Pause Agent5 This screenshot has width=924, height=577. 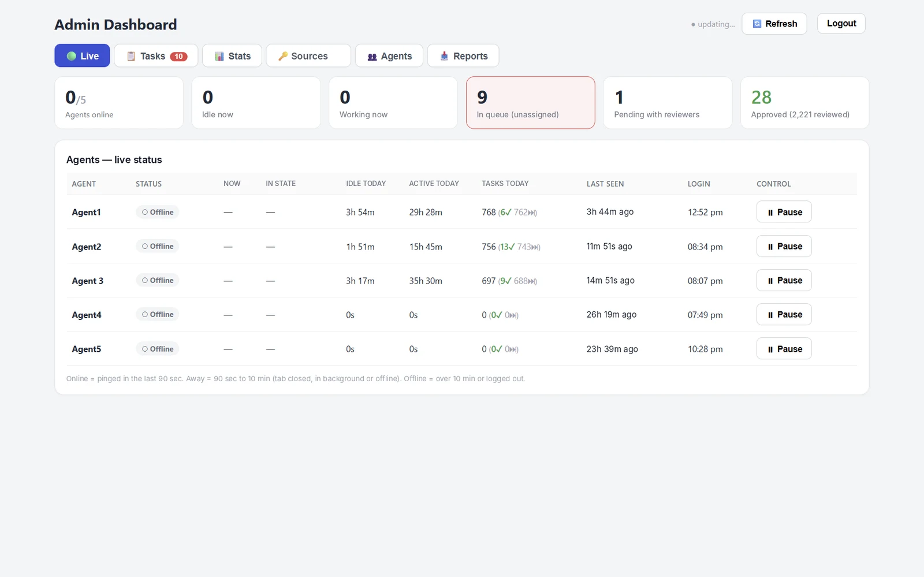click(x=784, y=349)
